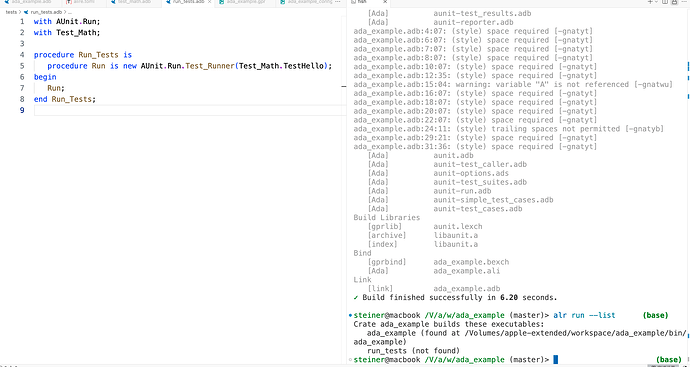The width and height of the screenshot is (690, 367).
Task: Click the terminal vertical scrollbar
Action: tap(687, 185)
